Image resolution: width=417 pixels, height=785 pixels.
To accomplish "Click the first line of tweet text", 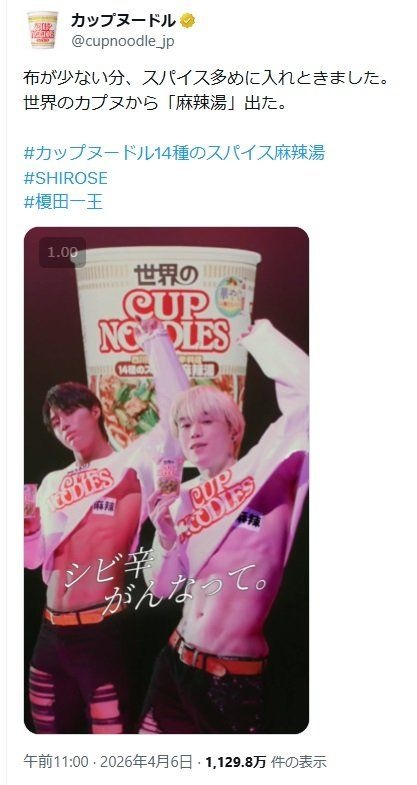I will point(206,79).
